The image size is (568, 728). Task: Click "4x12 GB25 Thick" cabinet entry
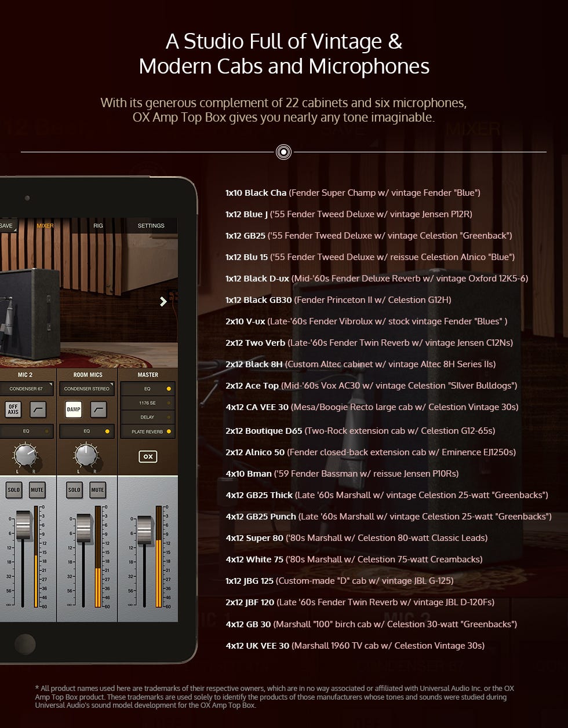point(387,495)
